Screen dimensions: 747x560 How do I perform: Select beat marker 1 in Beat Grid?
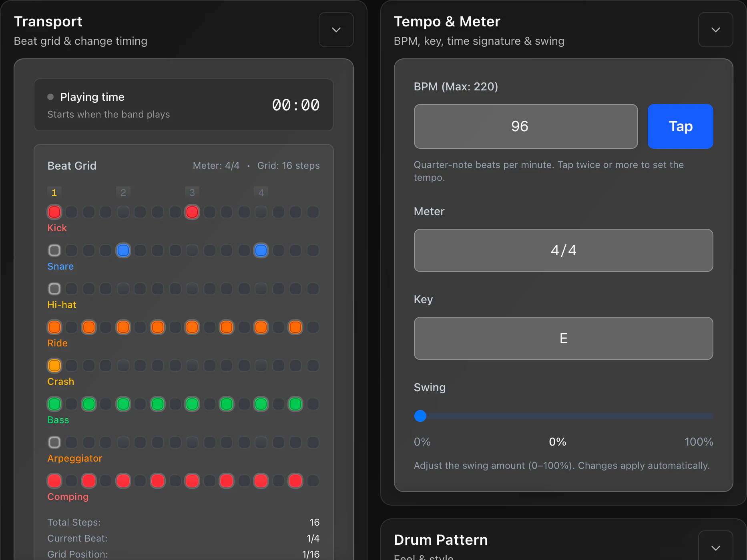coord(54,193)
